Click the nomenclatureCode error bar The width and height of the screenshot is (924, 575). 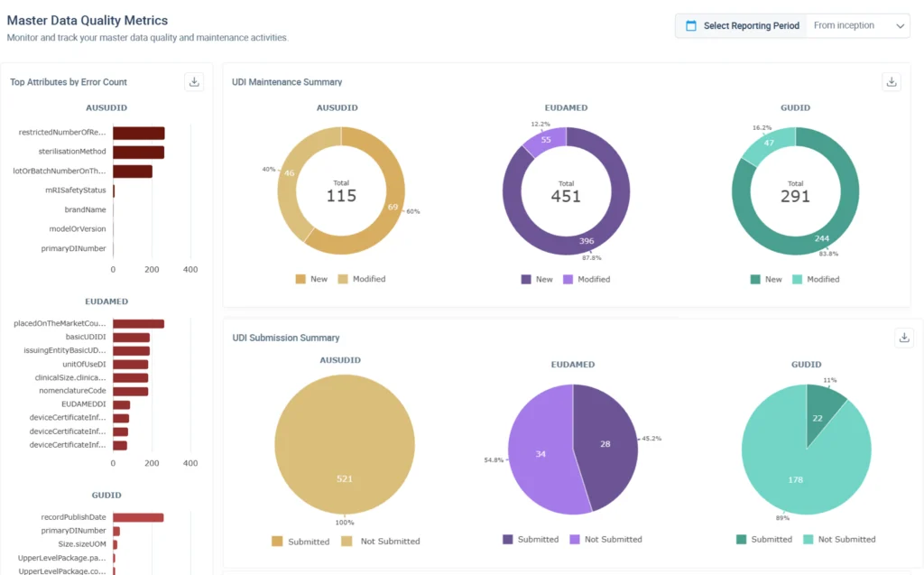tap(130, 391)
